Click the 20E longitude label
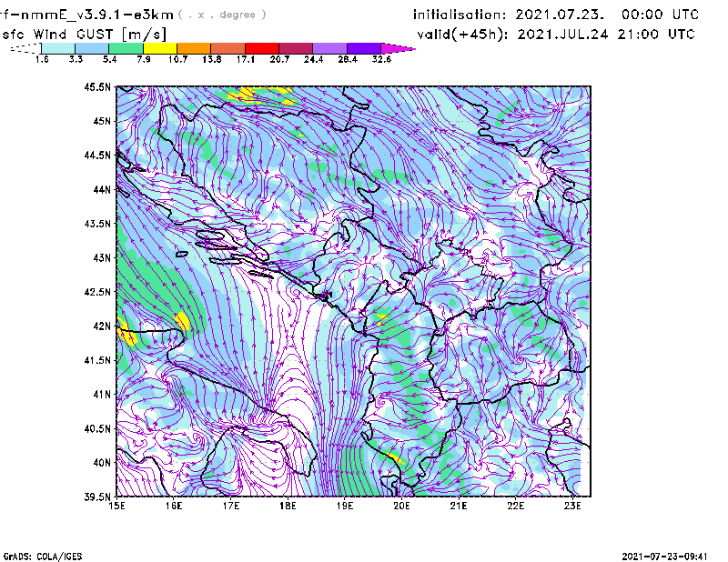The width and height of the screenshot is (728, 562). 401,506
